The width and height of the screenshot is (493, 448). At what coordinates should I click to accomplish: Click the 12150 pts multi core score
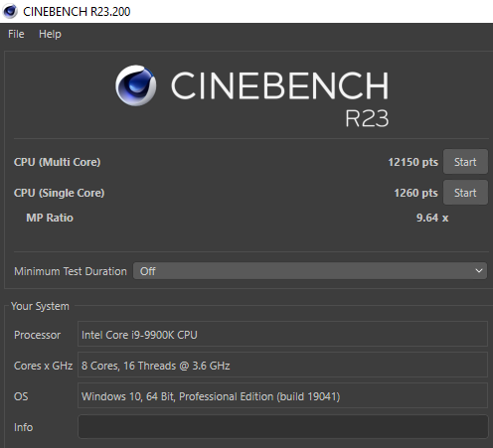pyautogui.click(x=413, y=162)
